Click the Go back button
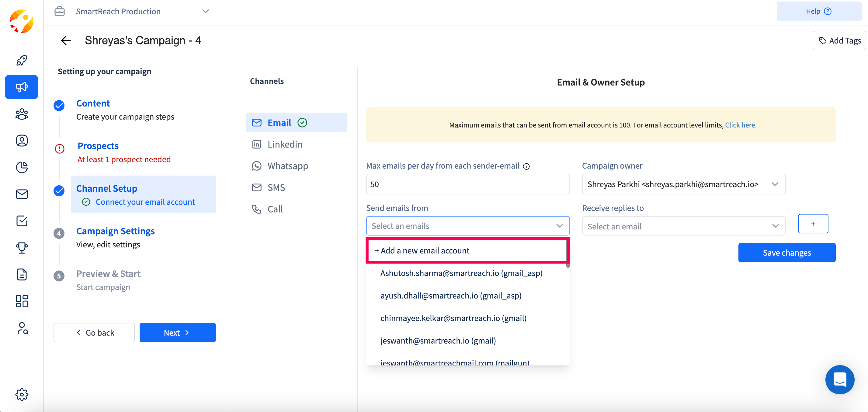This screenshot has height=412, width=868. (94, 333)
